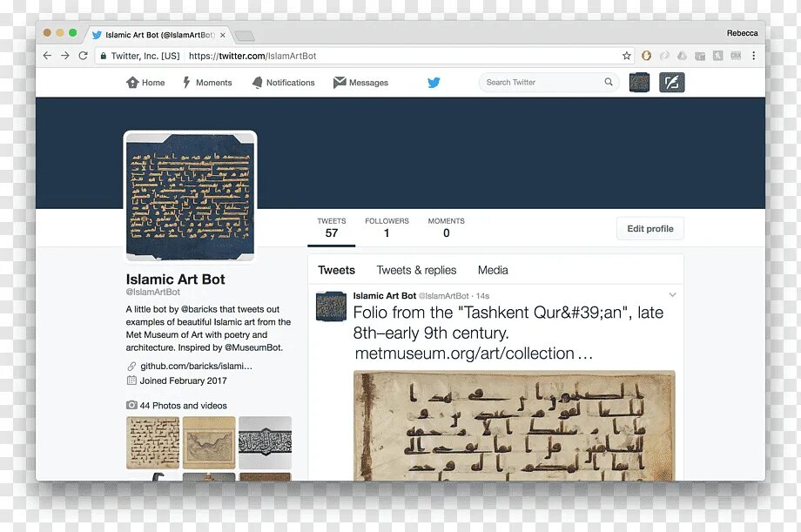The width and height of the screenshot is (801, 532).
Task: Open the black calligraphy tile photo thumbnail
Action: click(266, 442)
